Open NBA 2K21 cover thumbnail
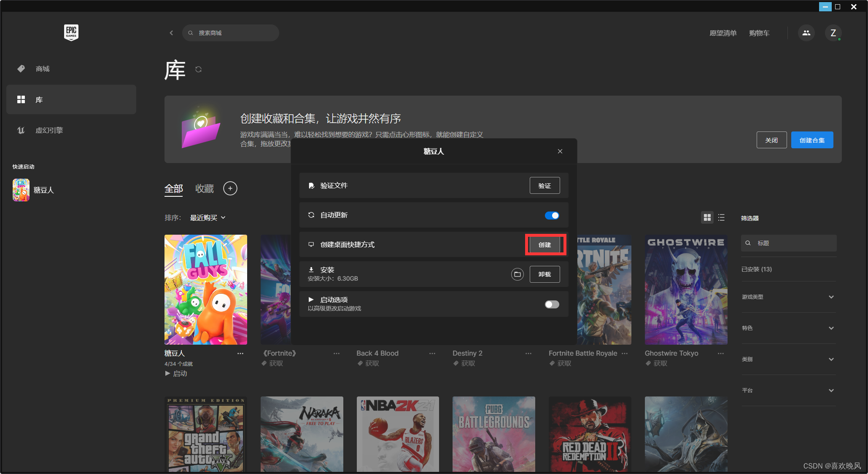 [x=398, y=434]
